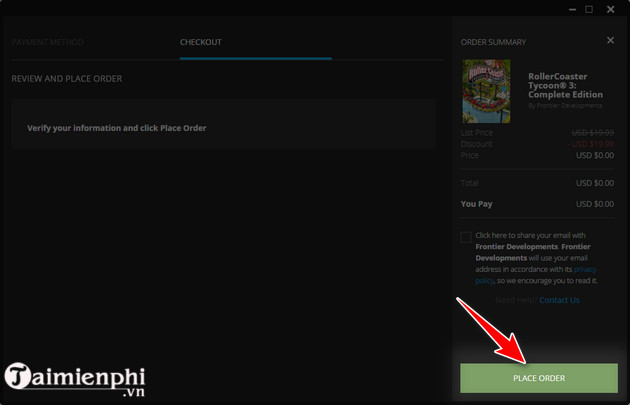Close the checkout window
Image resolution: width=630 pixels, height=405 pixels.
pos(611,9)
